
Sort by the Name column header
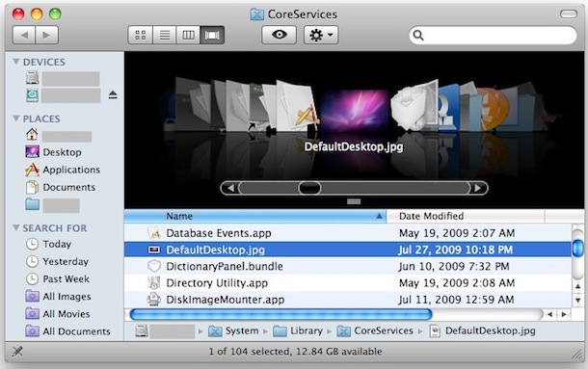(255, 216)
